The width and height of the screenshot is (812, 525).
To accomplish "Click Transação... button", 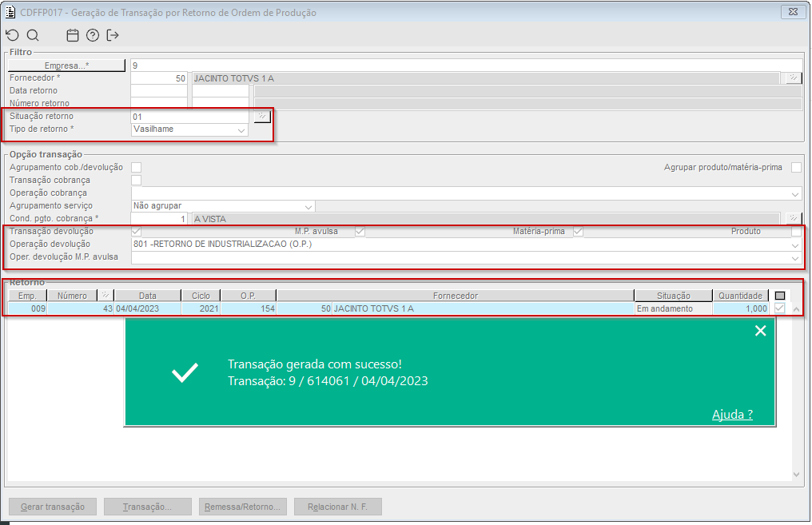I will point(148,507).
